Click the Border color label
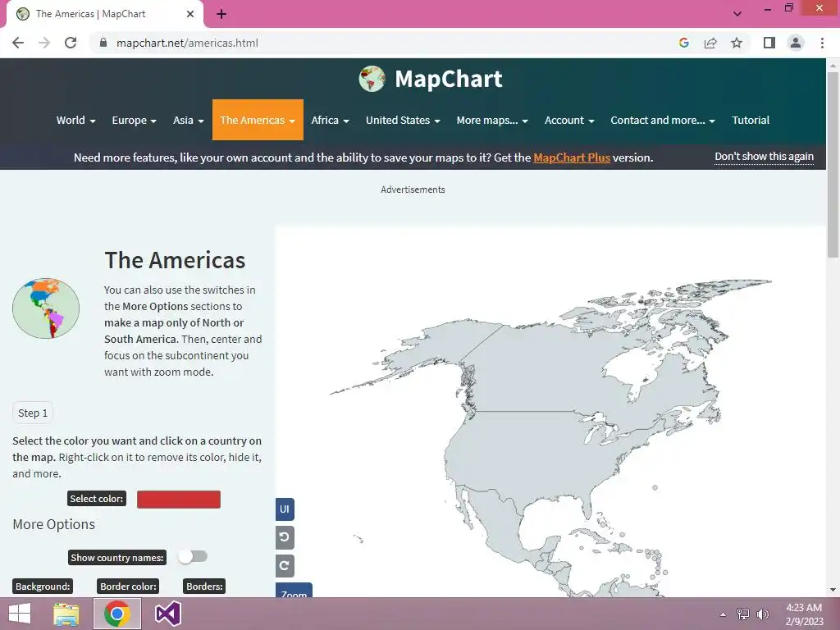 coord(128,586)
